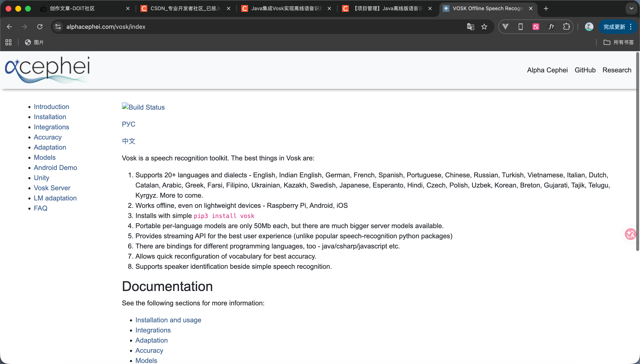Click the pink floating translate widget
640x364 pixels.
[x=630, y=234]
